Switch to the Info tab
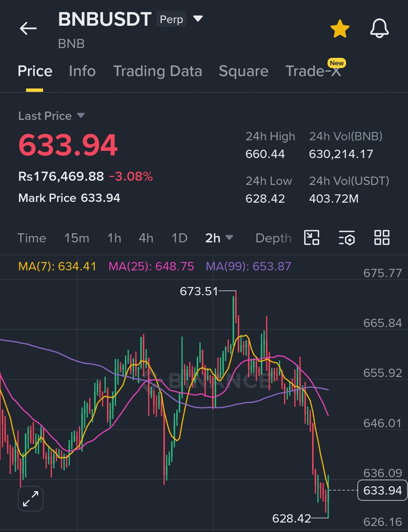Image resolution: width=408 pixels, height=532 pixels. pos(82,71)
